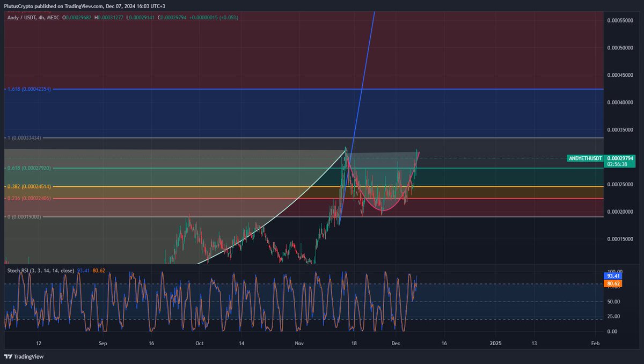The width and height of the screenshot is (644, 364).
Task: Click 0.00035000 on the price axis
Action: pos(620,130)
